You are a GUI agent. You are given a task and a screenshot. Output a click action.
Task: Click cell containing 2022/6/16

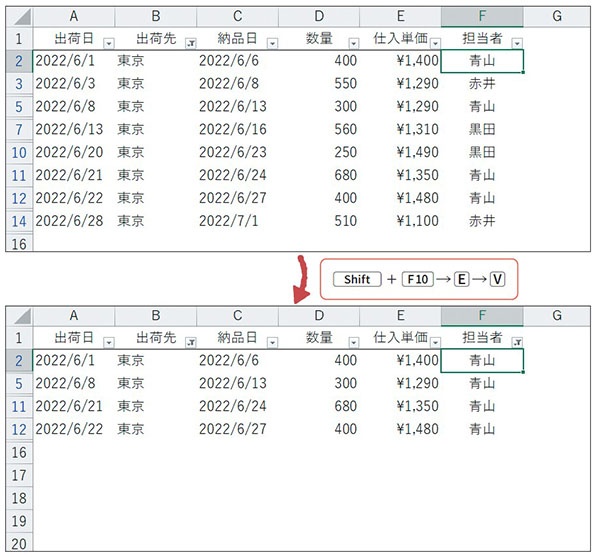coord(237,130)
